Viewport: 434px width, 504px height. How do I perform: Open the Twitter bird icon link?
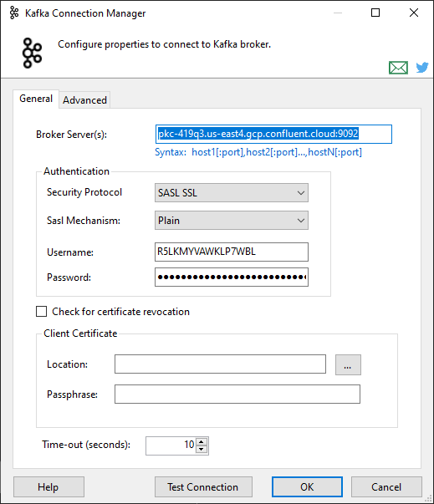pyautogui.click(x=422, y=67)
